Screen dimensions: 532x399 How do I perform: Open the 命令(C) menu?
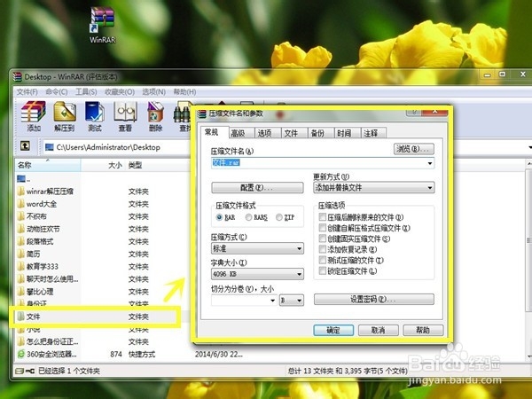coord(57,92)
